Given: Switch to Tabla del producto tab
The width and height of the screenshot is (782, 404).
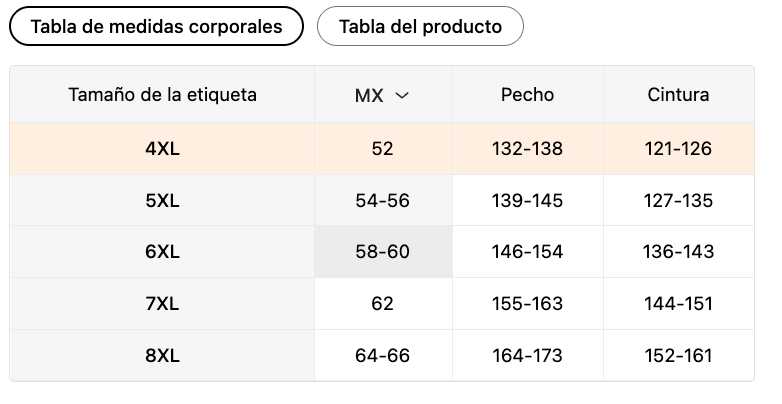Looking at the screenshot, I should (x=420, y=26).
